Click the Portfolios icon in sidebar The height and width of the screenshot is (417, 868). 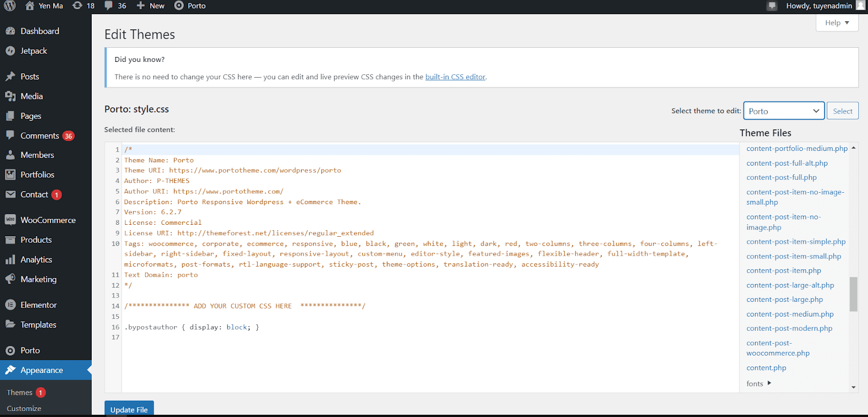click(10, 175)
